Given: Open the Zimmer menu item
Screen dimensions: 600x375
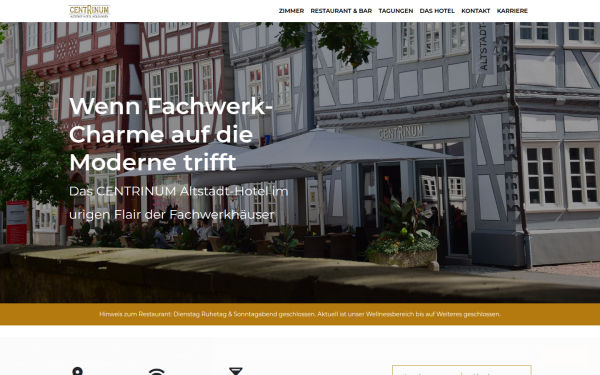Looking at the screenshot, I should 291,11.
